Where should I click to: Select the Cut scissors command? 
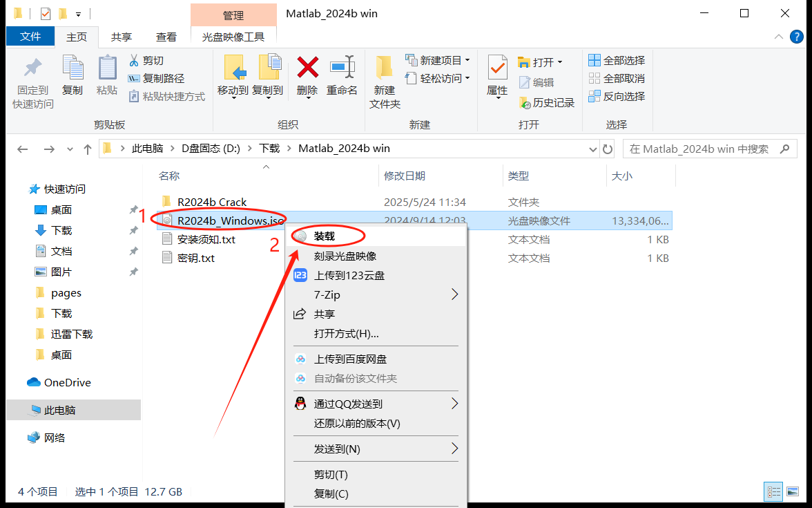(146, 61)
